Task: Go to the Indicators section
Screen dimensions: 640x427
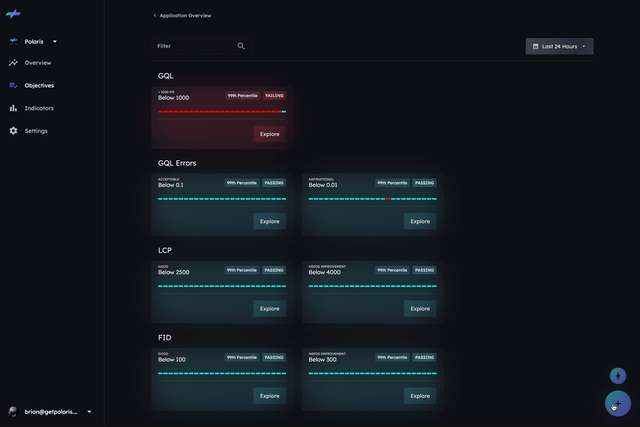Action: 39,108
